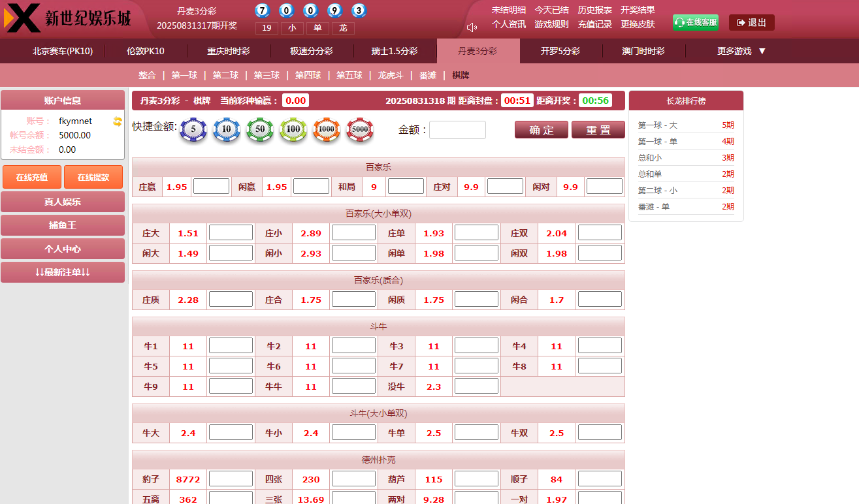The image size is (859, 504).
Task: Log out with the 退出 button
Action: [751, 22]
